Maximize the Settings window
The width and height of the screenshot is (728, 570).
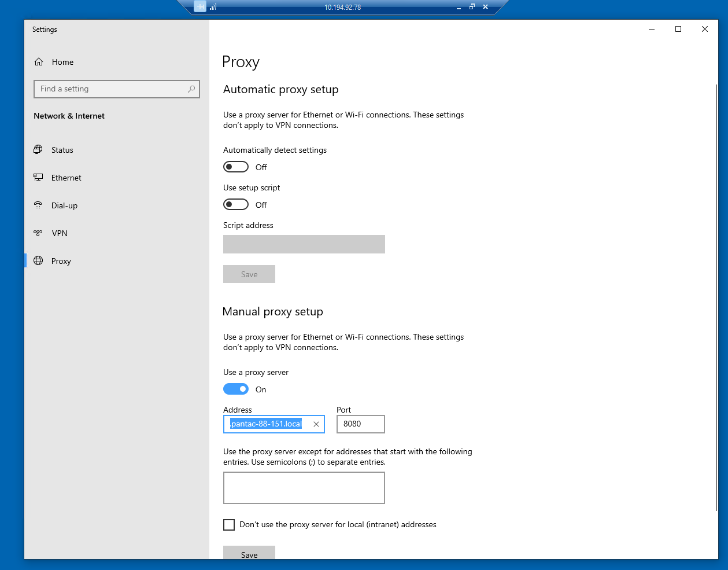[x=678, y=29]
